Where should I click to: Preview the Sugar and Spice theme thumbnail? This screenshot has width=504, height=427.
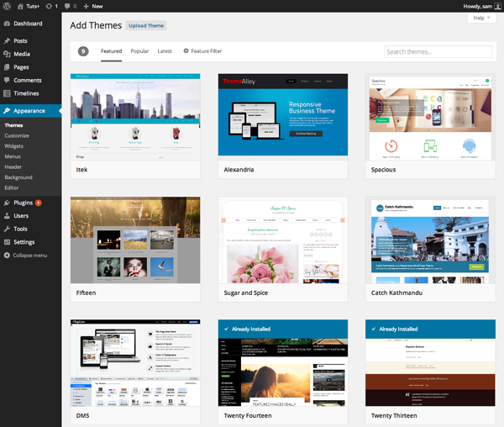pyautogui.click(x=283, y=240)
